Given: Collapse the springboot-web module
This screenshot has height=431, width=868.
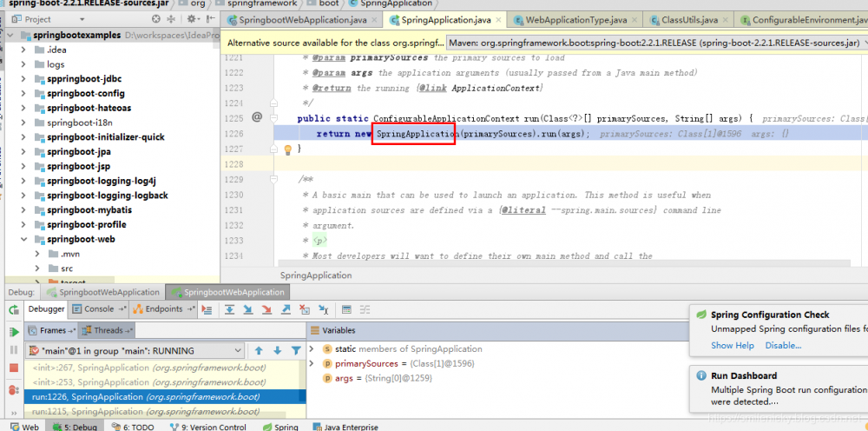Looking at the screenshot, I should [x=23, y=239].
